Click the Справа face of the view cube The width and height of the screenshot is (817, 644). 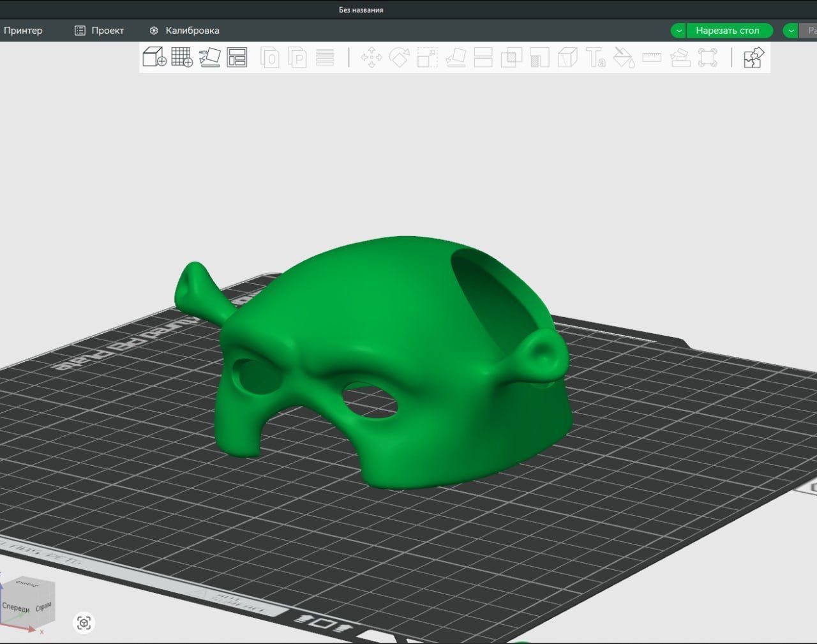(x=43, y=606)
